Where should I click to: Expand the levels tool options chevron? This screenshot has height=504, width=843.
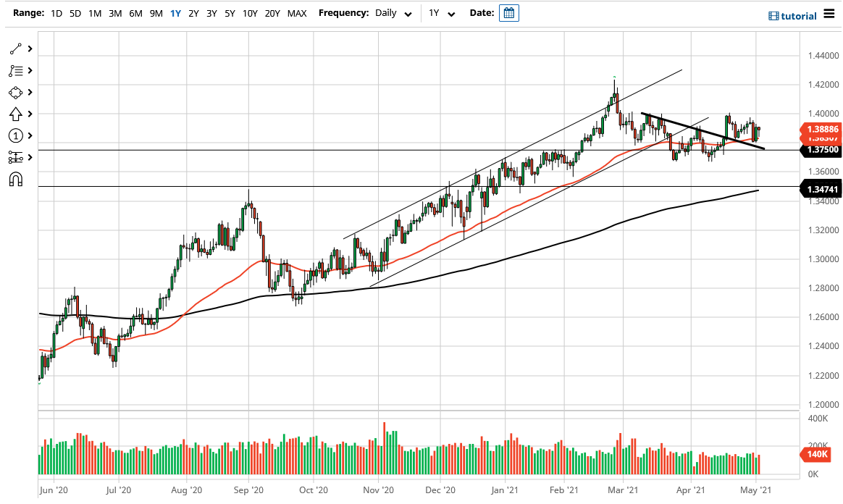coord(30,157)
